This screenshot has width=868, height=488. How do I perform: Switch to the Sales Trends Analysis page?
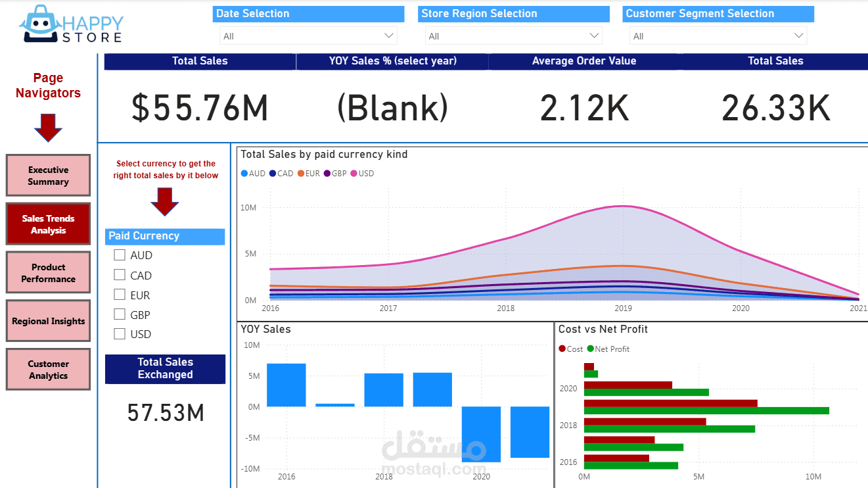click(x=47, y=223)
